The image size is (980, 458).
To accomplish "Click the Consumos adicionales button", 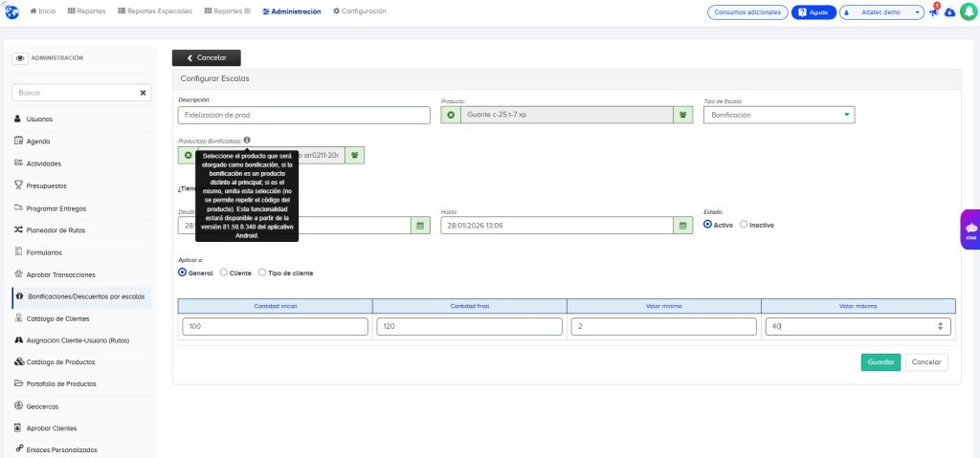I will (x=747, y=11).
